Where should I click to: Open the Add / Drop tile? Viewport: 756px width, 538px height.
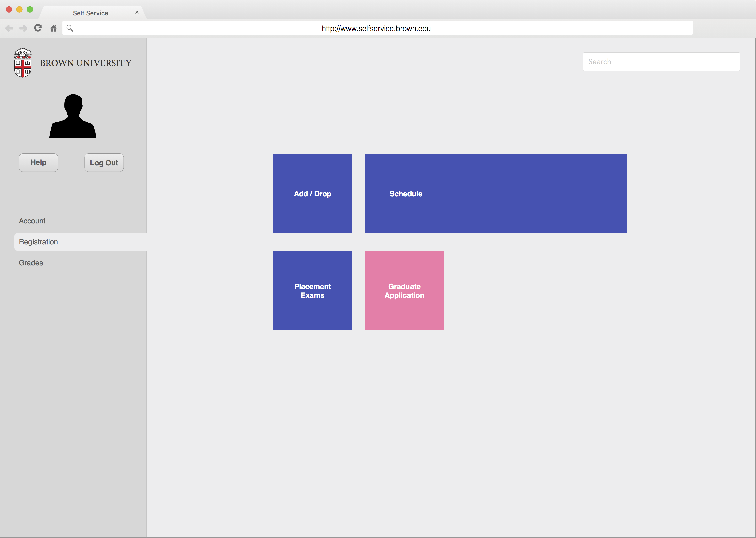[312, 193]
